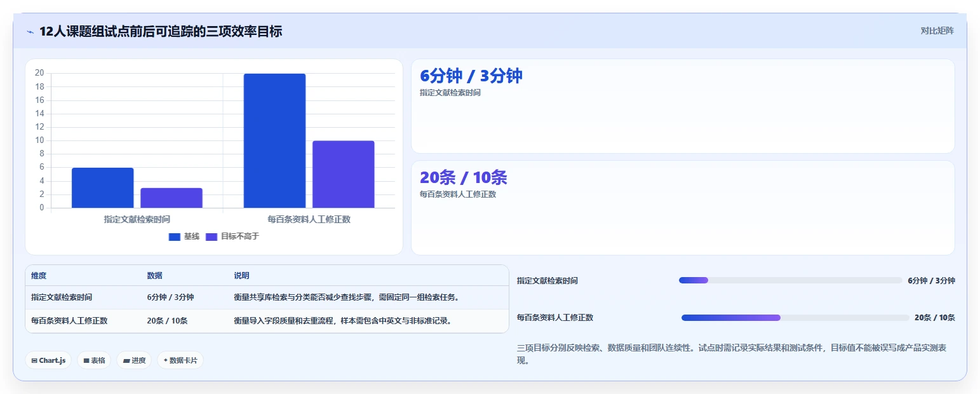
Task: Click the card caption 每百条资料人工修正数
Action: click(x=458, y=194)
